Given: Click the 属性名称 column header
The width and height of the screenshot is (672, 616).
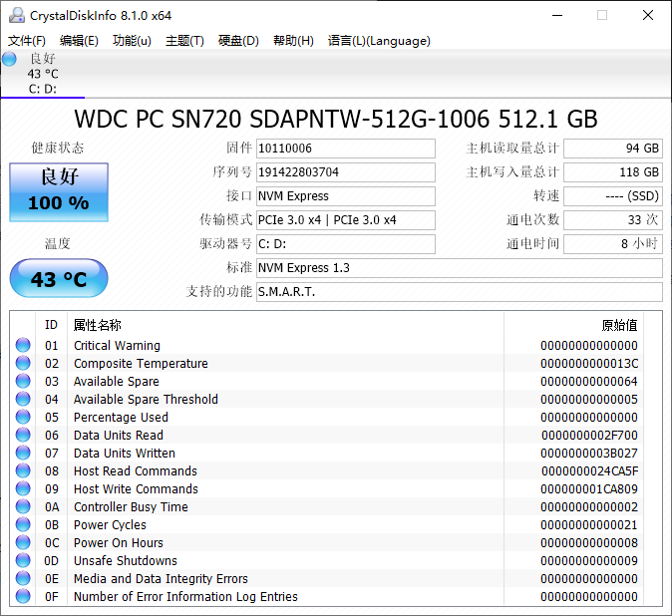Looking at the screenshot, I should 98,325.
